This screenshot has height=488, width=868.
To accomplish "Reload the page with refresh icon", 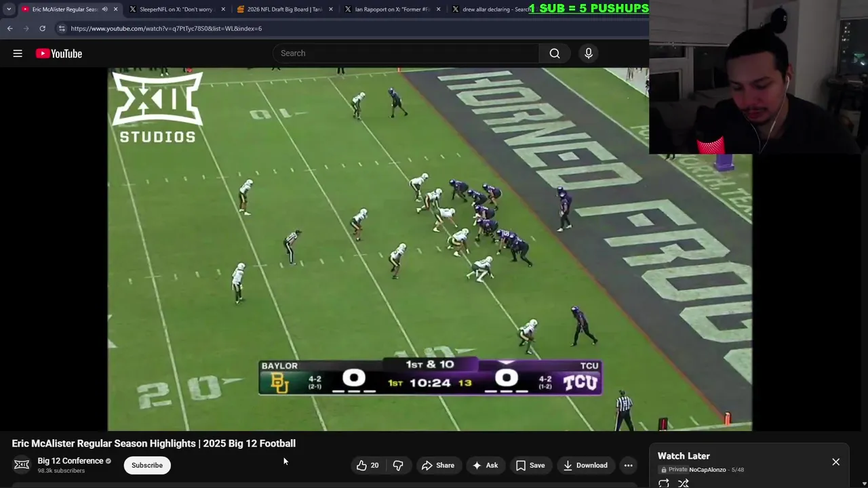I will 42,28.
